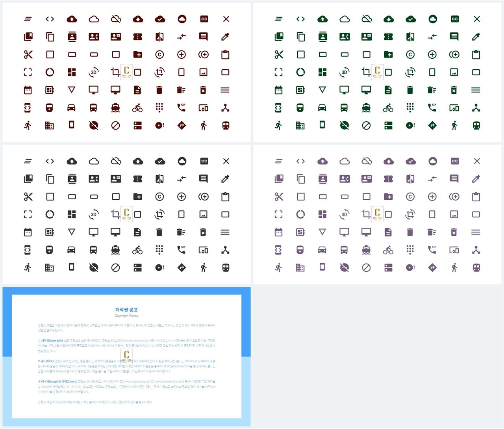This screenshot has height=429, width=504.
Task: Select the black data usage ring icon
Action: pyautogui.click(x=50, y=214)
